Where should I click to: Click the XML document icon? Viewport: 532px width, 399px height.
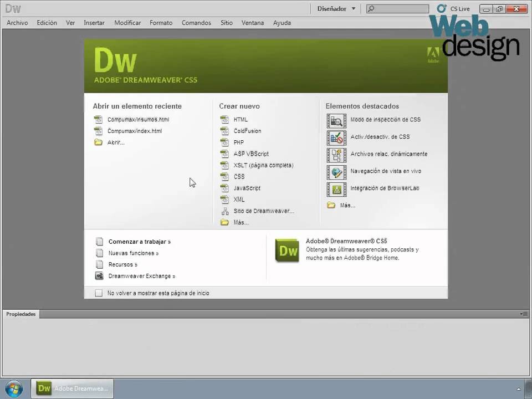[x=224, y=199]
